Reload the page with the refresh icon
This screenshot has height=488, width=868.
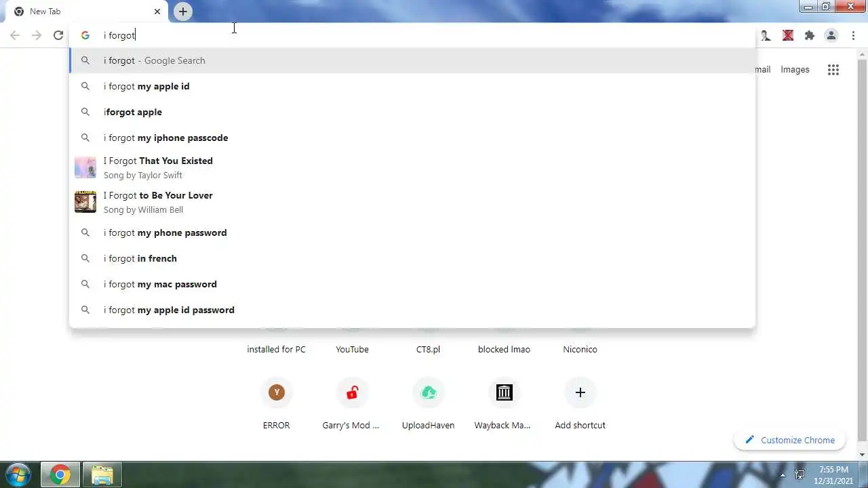coord(58,35)
